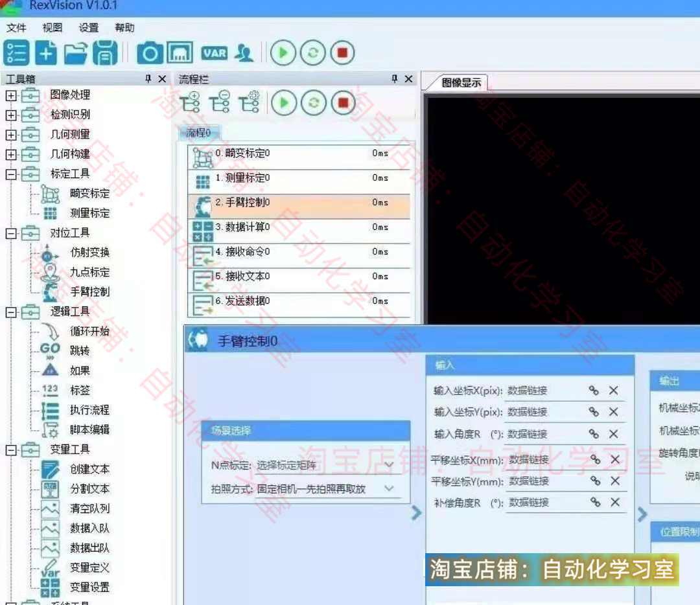Pin the 工具箱 panel
Viewport: 700px width, 605px height.
click(148, 78)
